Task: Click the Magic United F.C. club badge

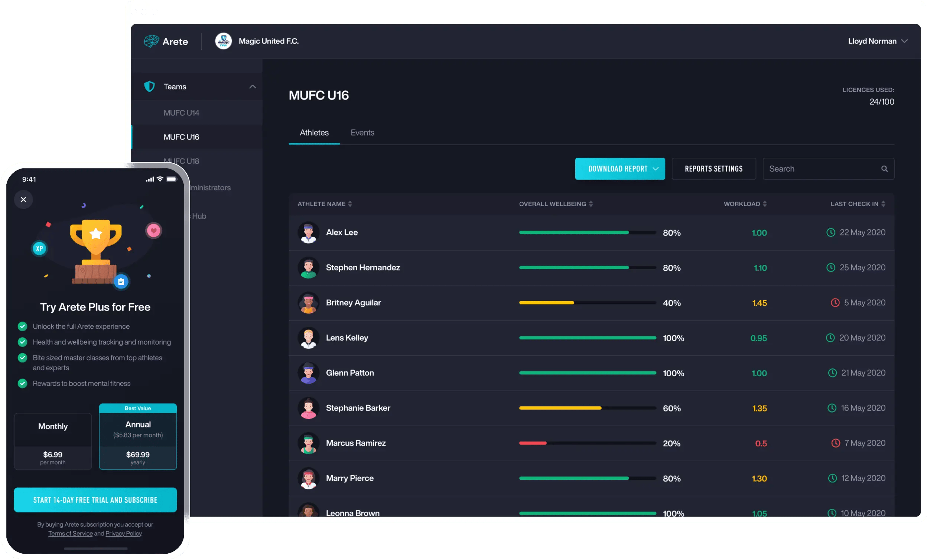Action: pos(224,41)
